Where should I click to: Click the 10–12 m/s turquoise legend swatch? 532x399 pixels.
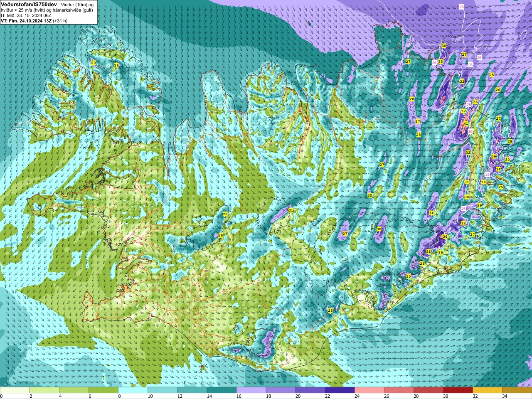pos(163,390)
